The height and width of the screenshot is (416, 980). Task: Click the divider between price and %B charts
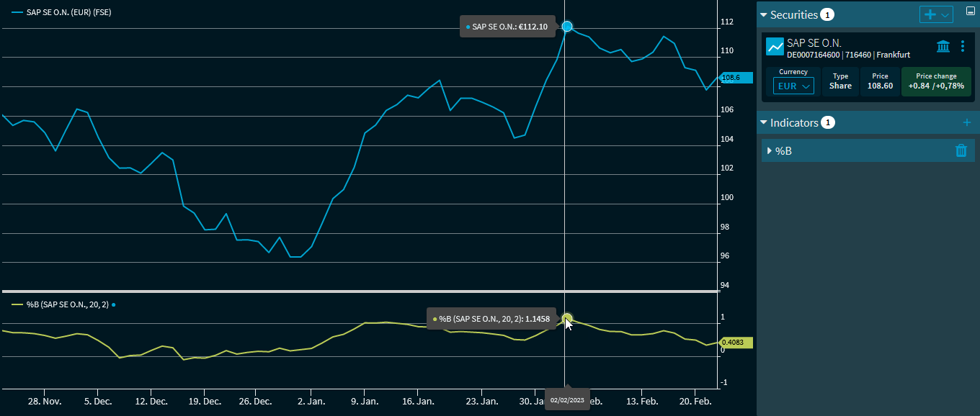360,291
